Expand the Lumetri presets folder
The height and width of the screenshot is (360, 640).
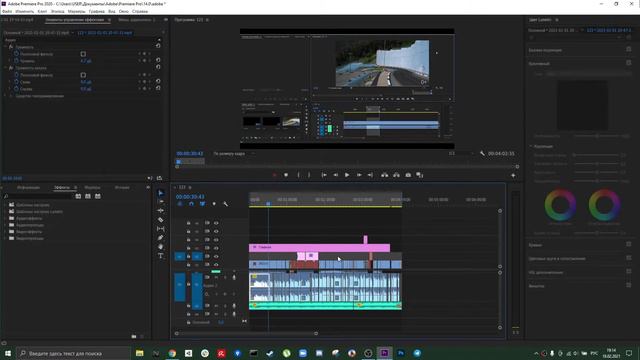5,211
